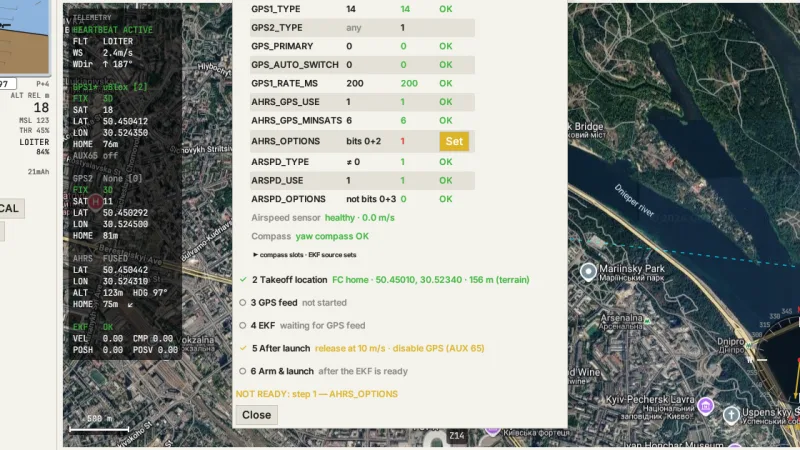Select step 3 GPS feed circle

[x=243, y=303]
